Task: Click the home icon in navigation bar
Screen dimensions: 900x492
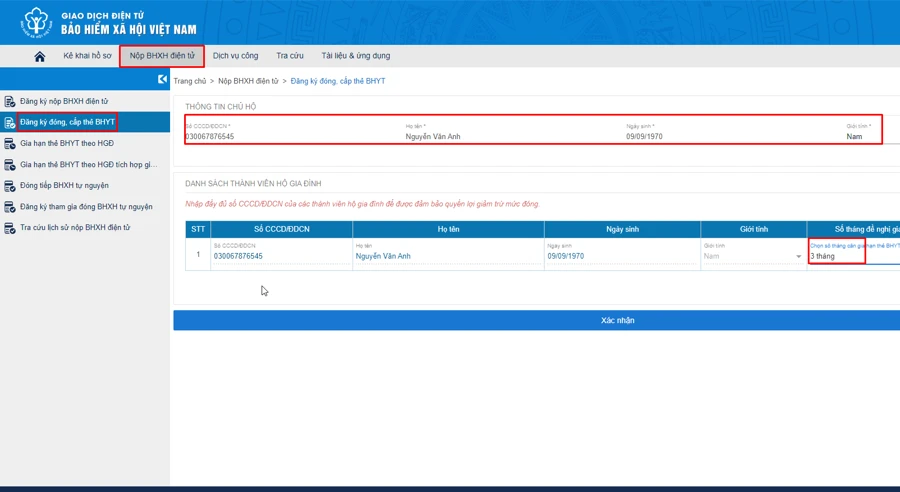Action: 40,57
